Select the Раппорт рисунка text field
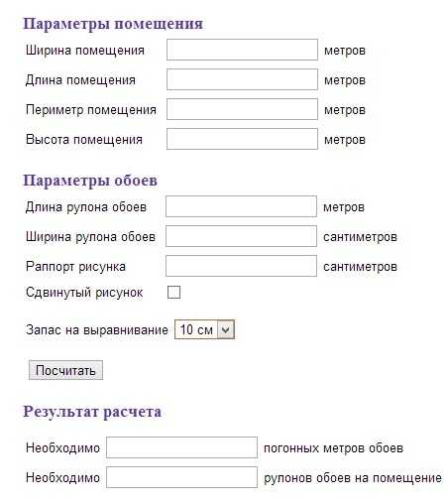 pos(241,266)
